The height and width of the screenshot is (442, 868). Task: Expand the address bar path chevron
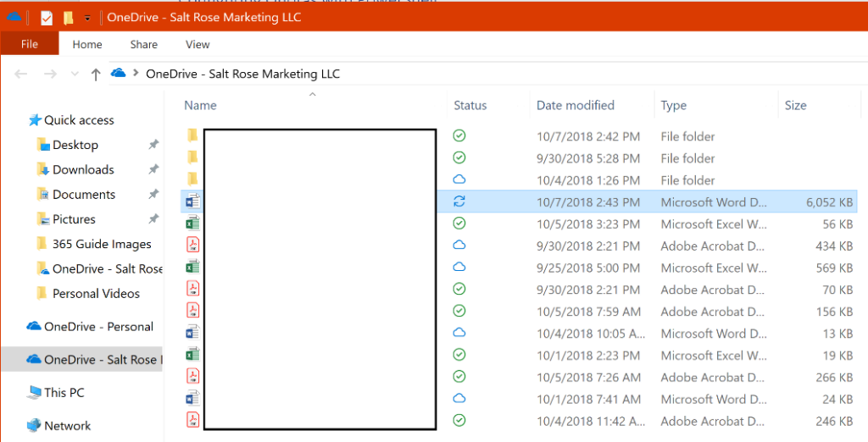[x=136, y=73]
